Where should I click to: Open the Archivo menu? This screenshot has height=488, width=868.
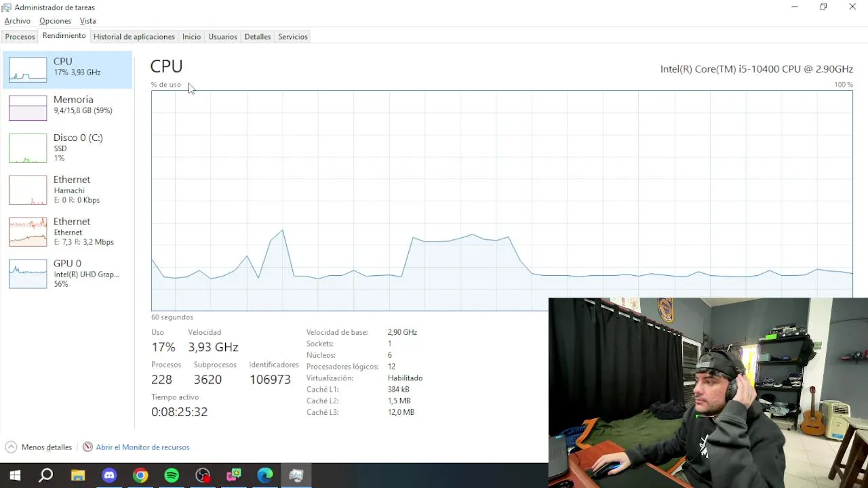[17, 21]
